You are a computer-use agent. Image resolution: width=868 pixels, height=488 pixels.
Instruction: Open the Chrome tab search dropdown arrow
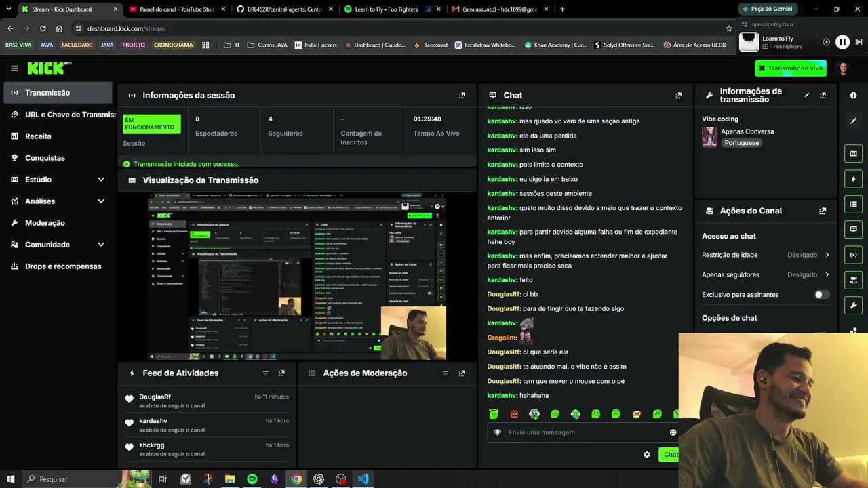[x=9, y=9]
